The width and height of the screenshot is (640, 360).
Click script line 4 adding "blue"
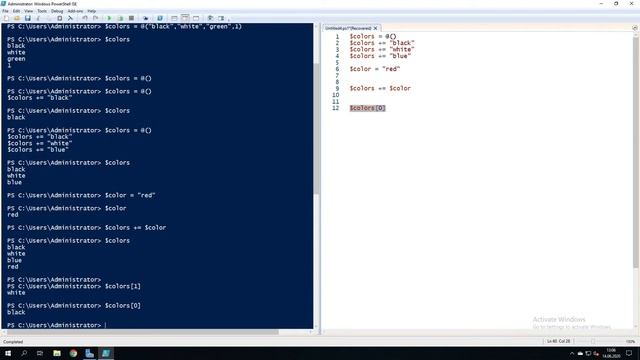pos(380,56)
